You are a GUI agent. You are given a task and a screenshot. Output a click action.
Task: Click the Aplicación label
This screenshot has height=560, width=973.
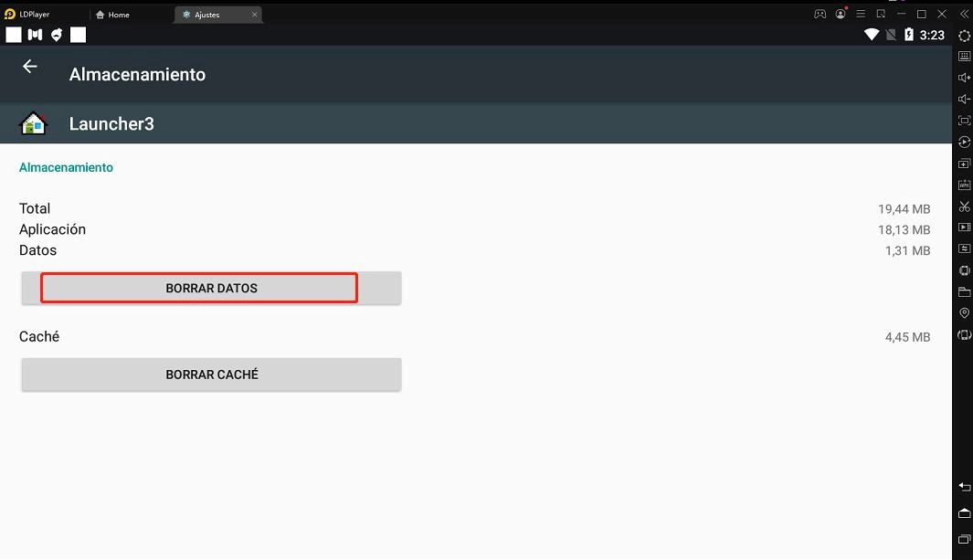(x=52, y=229)
